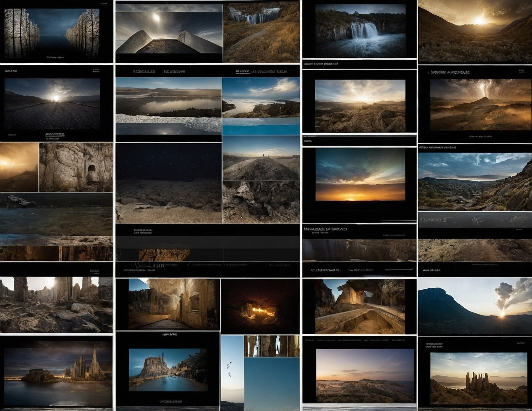This screenshot has width=532, height=411.
Task: Select the rock arch over stone channel photo
Action: (360, 306)
